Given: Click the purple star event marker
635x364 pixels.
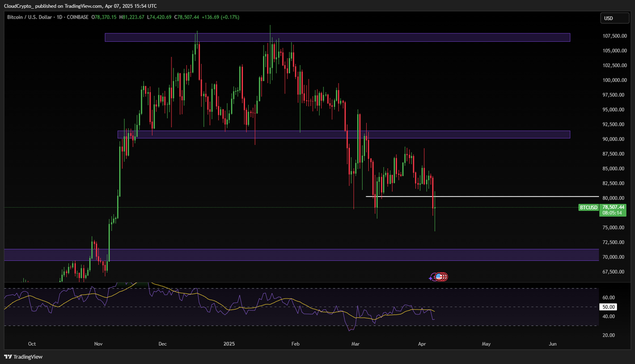Looking at the screenshot, I should coord(431,277).
